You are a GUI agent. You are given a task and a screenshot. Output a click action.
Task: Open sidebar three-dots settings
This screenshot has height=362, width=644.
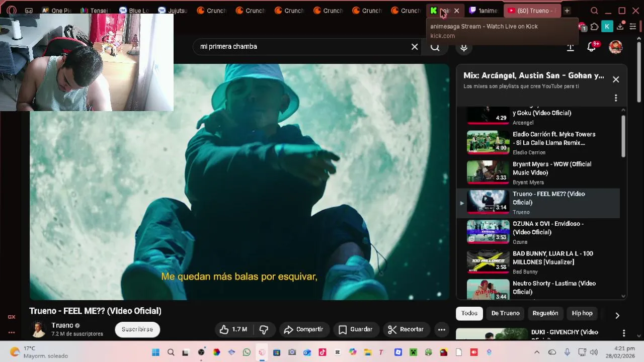(12, 332)
